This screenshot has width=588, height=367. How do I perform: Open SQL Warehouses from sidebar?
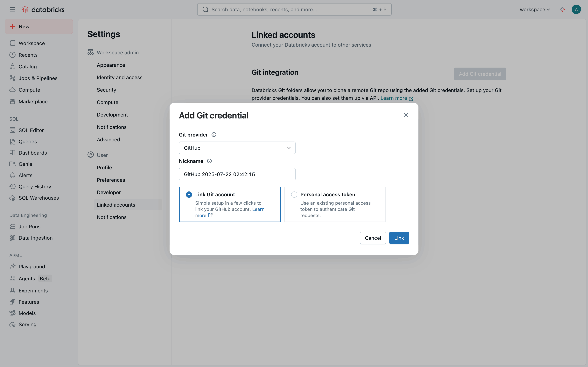pos(39,198)
